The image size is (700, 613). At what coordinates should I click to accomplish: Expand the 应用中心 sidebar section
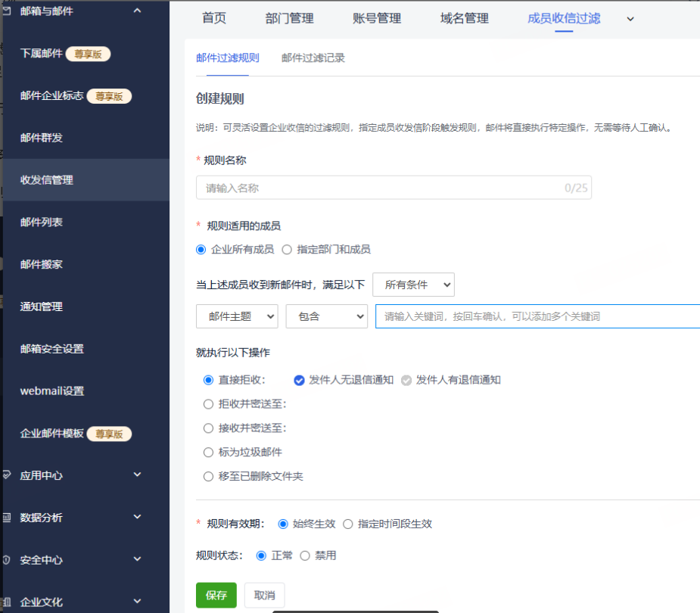click(x=137, y=475)
